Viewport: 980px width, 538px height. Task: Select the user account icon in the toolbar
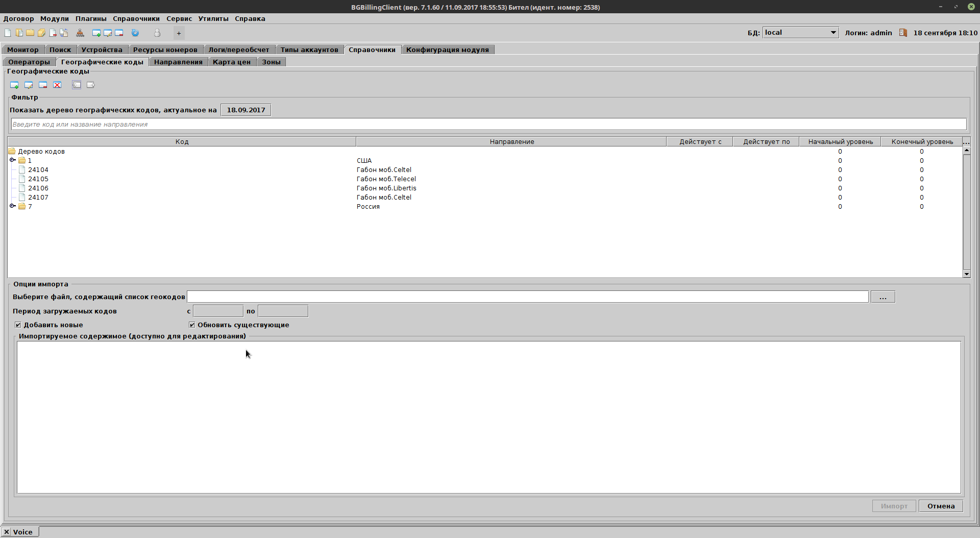click(x=157, y=33)
